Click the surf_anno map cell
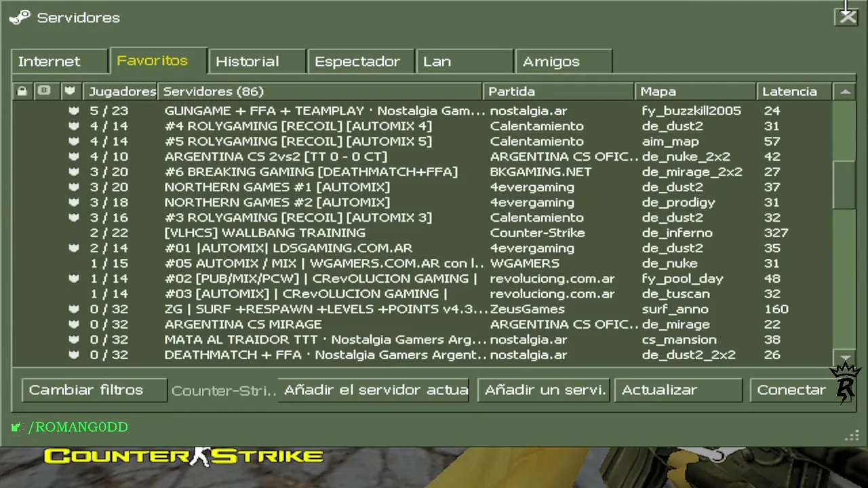The width and height of the screenshot is (868, 488). point(675,309)
